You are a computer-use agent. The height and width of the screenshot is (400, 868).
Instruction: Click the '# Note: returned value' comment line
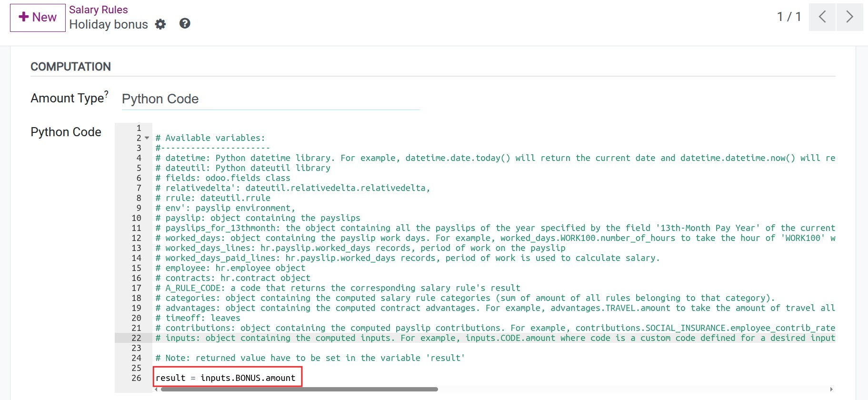click(310, 358)
